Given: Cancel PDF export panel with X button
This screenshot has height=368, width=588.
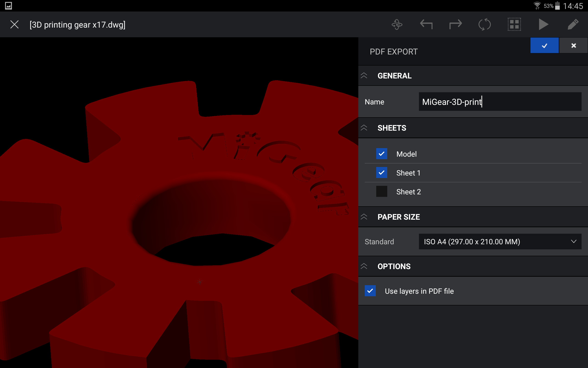Looking at the screenshot, I should (x=574, y=46).
